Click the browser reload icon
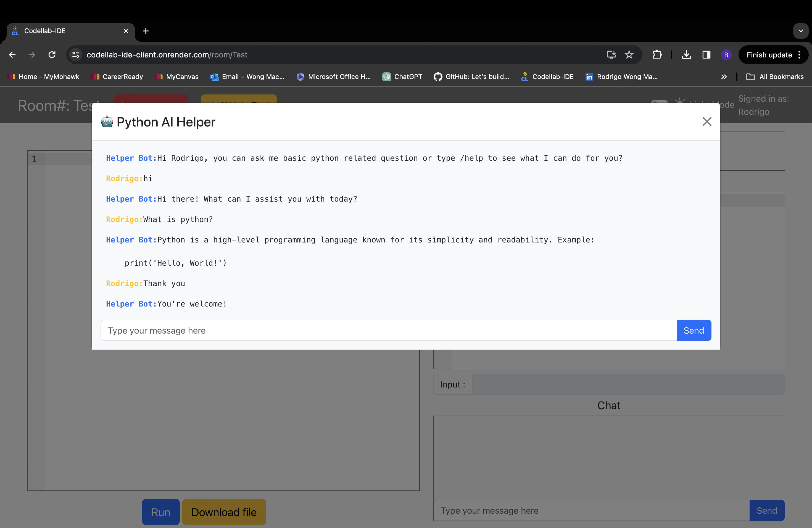The width and height of the screenshot is (812, 528). pyautogui.click(x=52, y=55)
